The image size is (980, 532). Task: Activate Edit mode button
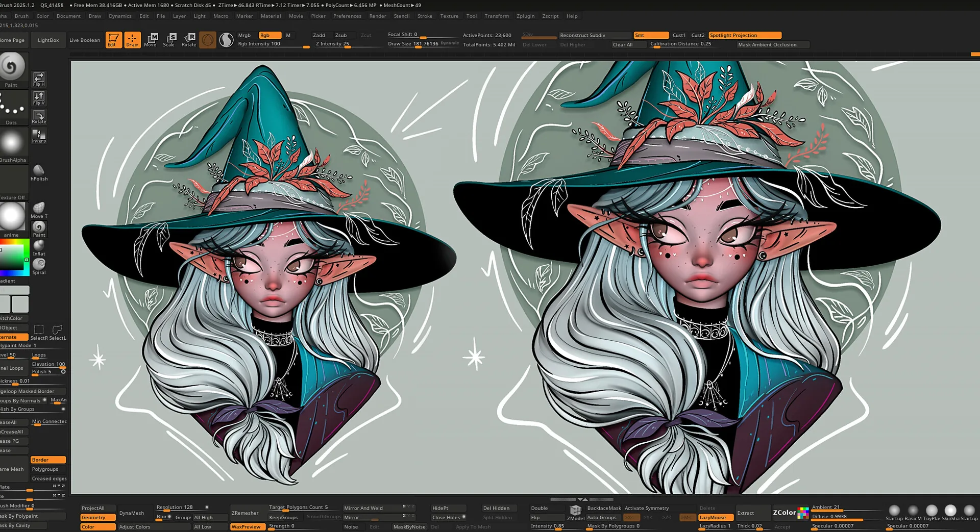click(113, 40)
